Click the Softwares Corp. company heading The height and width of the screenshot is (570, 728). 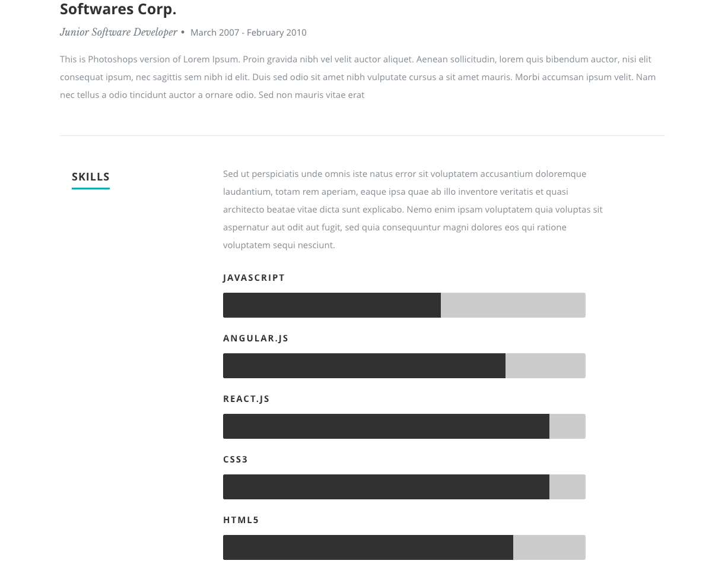[118, 9]
